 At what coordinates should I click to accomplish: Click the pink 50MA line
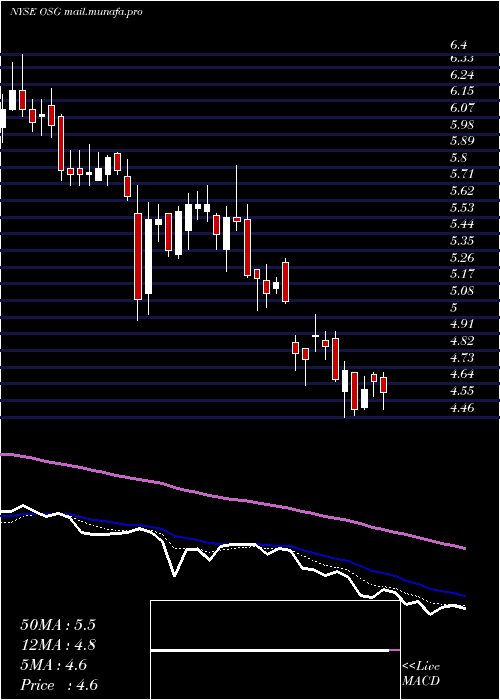(232, 498)
